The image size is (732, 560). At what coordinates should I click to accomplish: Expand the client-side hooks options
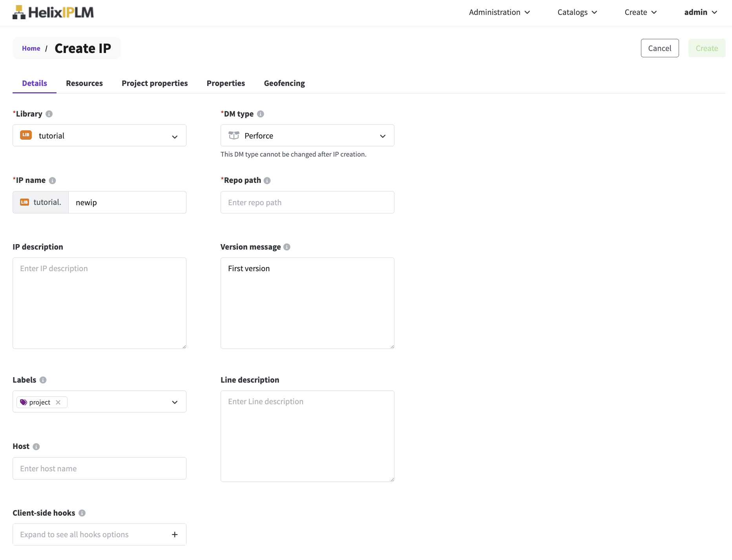click(x=175, y=534)
